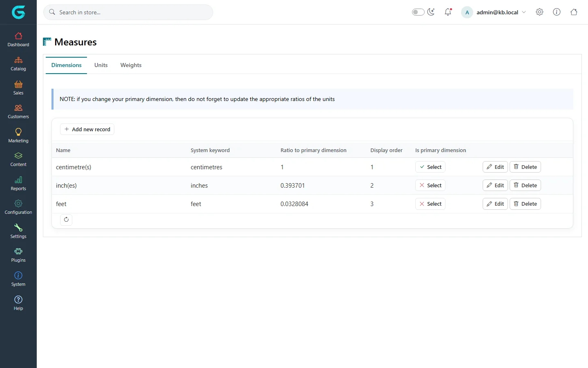Open the gear settings icon in header

(539, 12)
